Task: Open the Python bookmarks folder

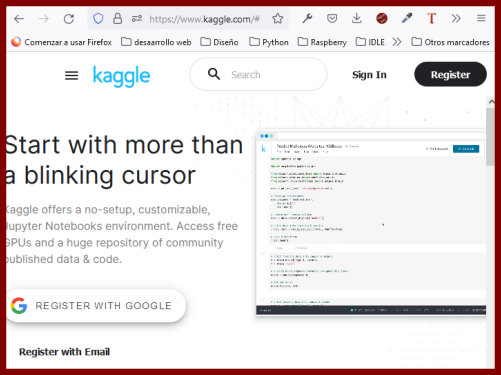Action: [x=269, y=42]
